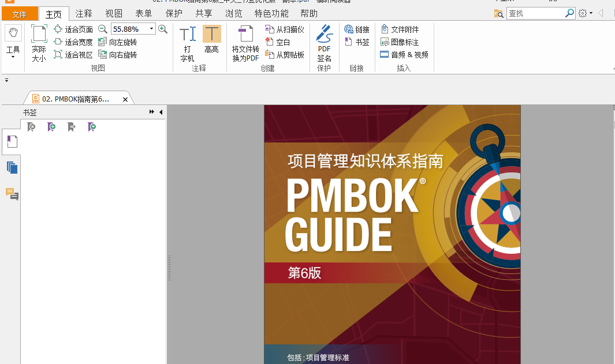The height and width of the screenshot is (364, 615).
Task: Activate the Typewriter tool (打字机)
Action: pyautogui.click(x=188, y=43)
